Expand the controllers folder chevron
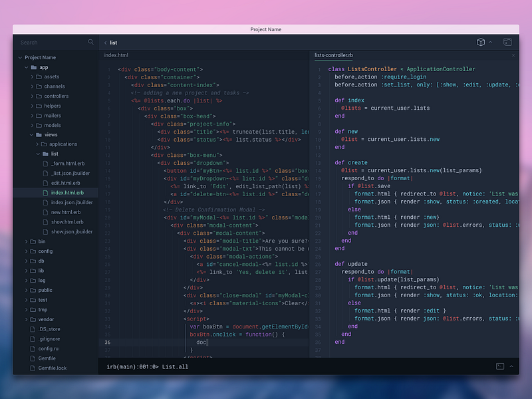 point(31,96)
